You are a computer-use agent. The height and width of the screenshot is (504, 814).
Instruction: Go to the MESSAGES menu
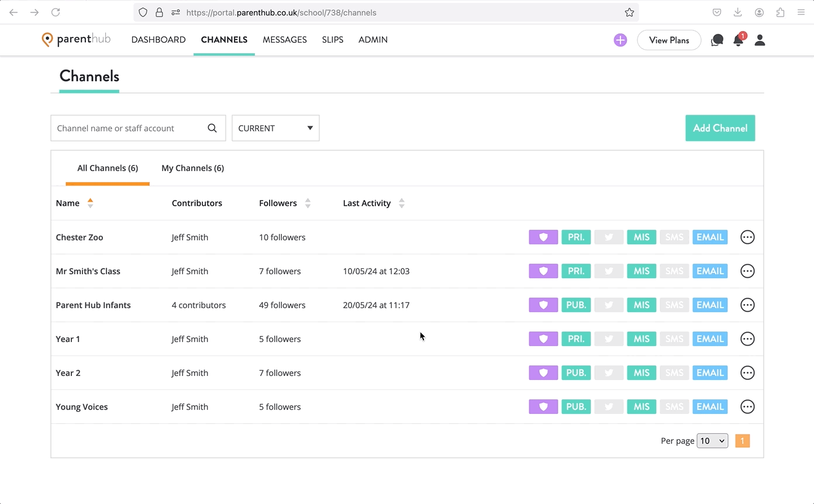point(285,40)
